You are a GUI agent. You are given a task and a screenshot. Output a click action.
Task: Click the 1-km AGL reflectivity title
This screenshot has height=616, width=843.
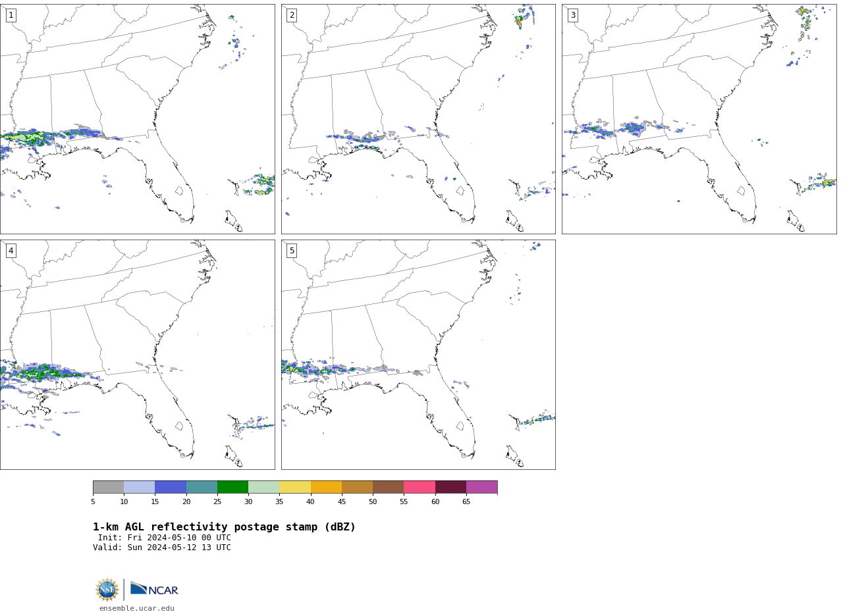tap(224, 527)
